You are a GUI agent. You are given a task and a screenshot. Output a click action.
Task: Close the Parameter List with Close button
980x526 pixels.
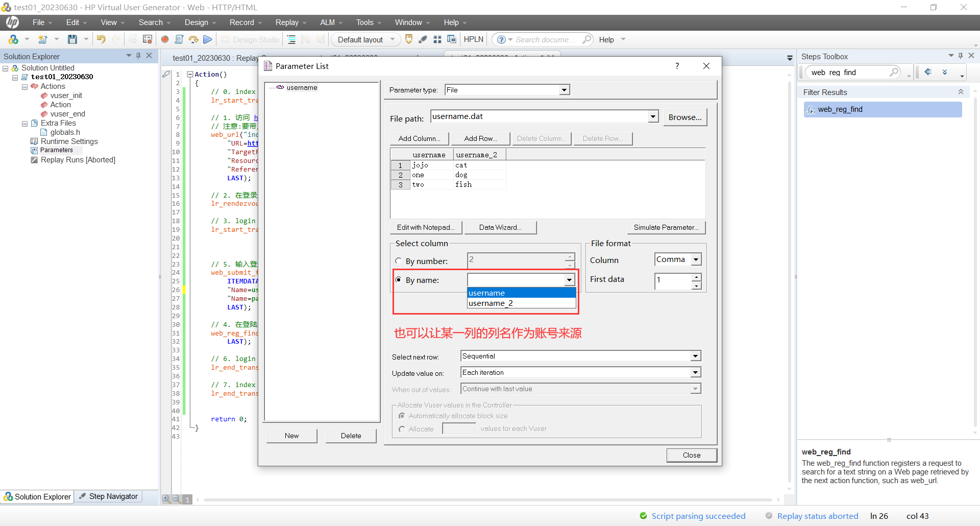(692, 455)
